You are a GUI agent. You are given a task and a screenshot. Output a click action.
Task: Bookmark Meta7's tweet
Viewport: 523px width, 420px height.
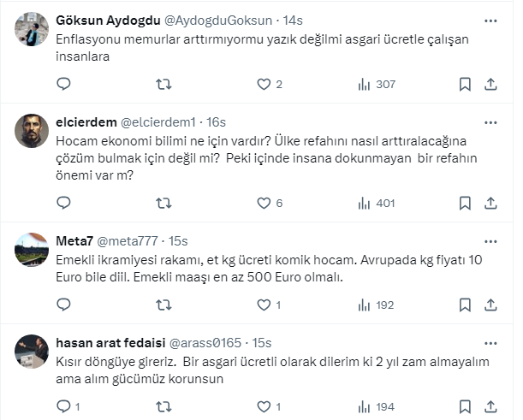click(x=465, y=305)
